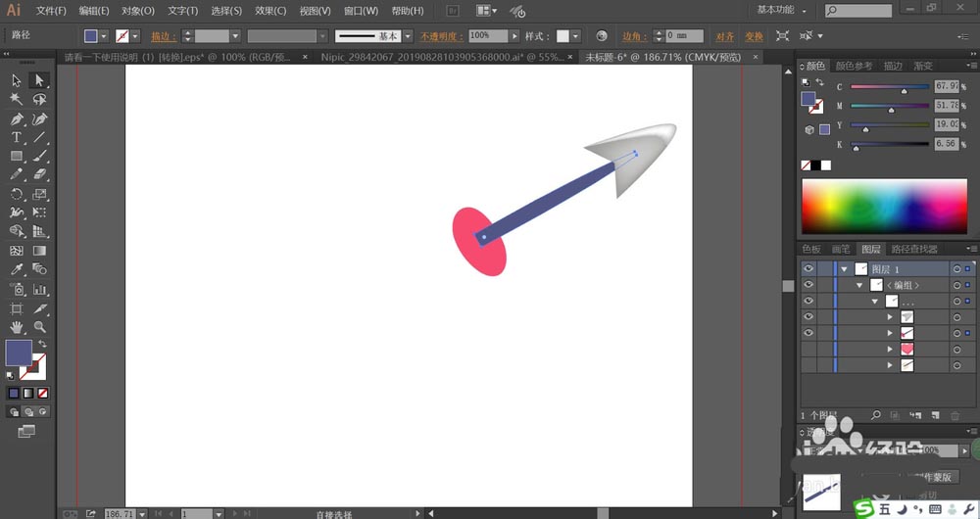This screenshot has width=980, height=519.
Task: Switch to the Nipic_29842067 document tab
Action: [x=443, y=57]
